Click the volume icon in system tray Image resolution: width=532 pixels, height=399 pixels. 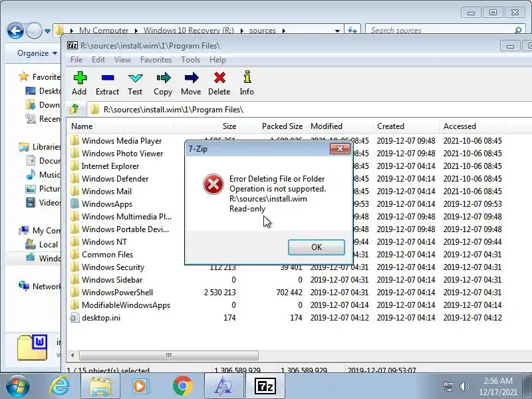[464, 386]
